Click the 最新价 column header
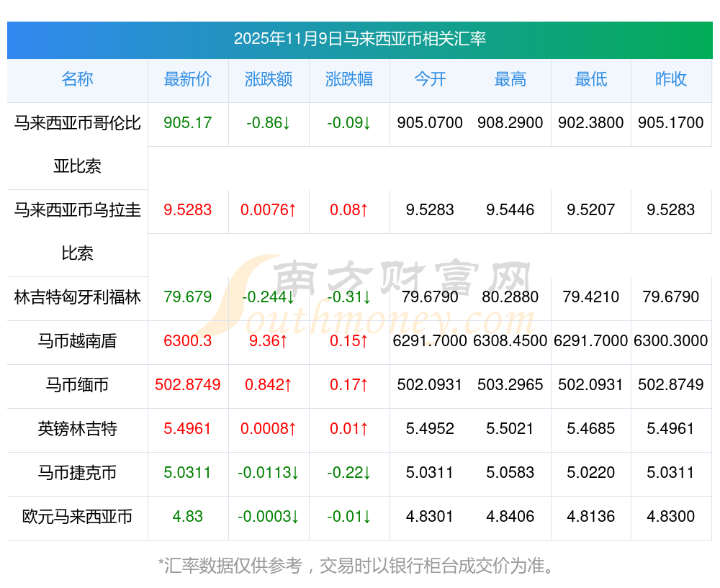Screen dimensions: 720x588 click(188, 80)
